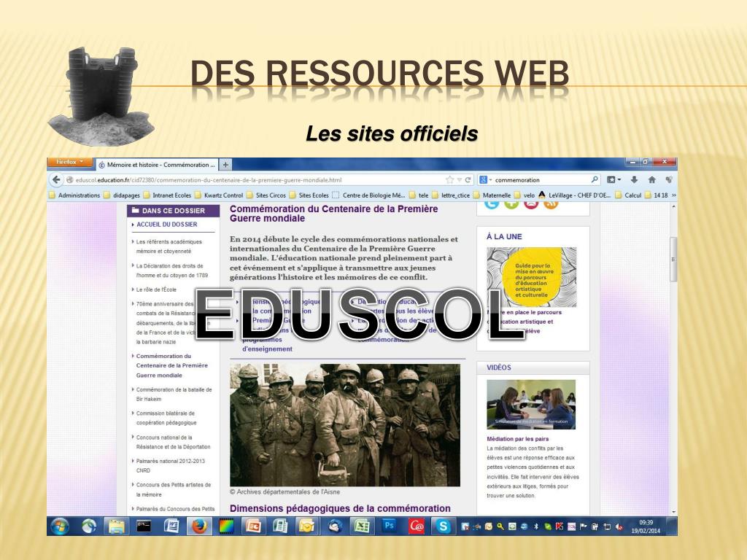Open the Calcul bookmarks folder

pyautogui.click(x=628, y=195)
